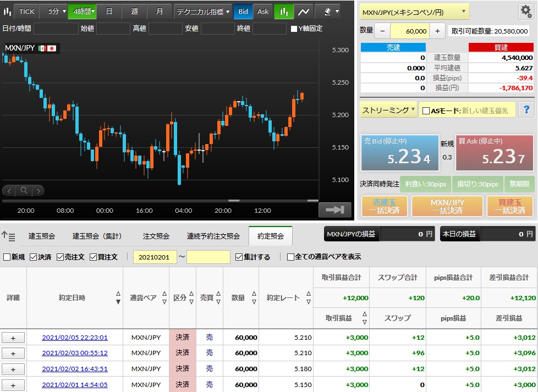Open 注文照会 tab

tap(156, 236)
